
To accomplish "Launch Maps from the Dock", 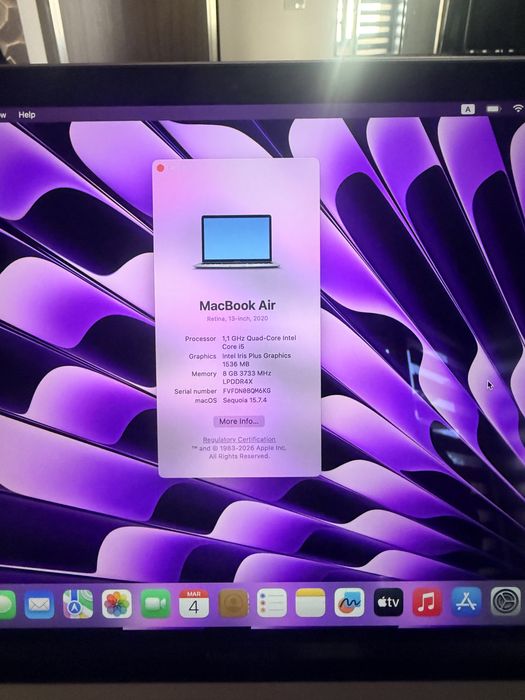I will [x=78, y=604].
